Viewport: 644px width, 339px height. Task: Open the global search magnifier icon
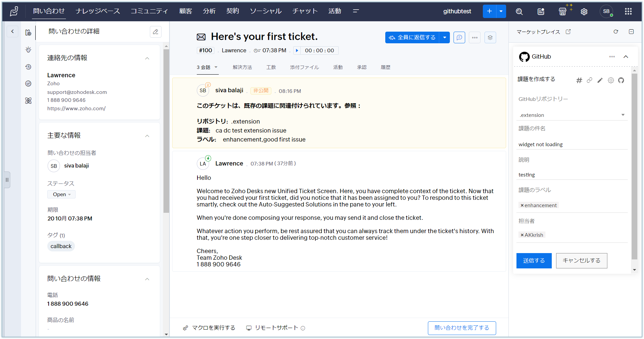519,12
